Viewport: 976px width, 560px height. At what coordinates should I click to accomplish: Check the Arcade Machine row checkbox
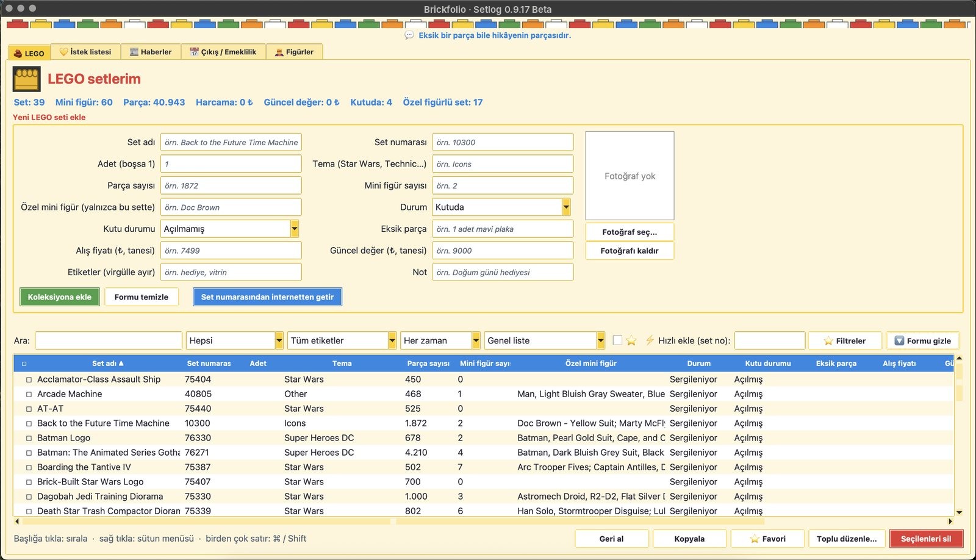(x=29, y=394)
